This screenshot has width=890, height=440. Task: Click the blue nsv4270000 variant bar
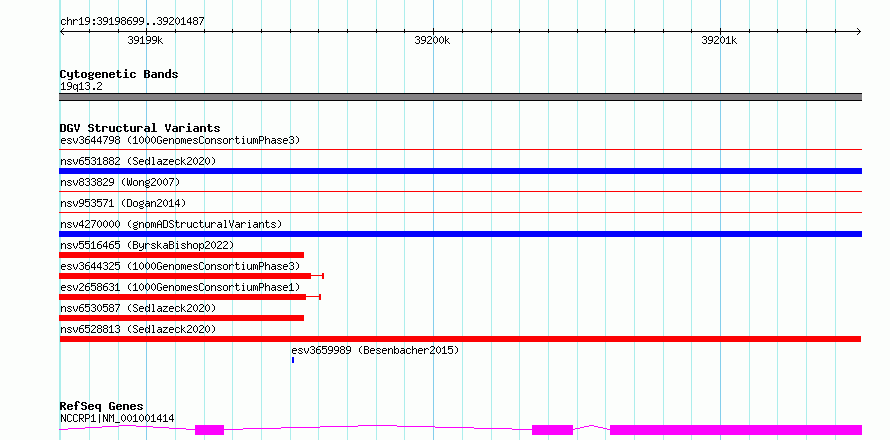tap(460, 234)
